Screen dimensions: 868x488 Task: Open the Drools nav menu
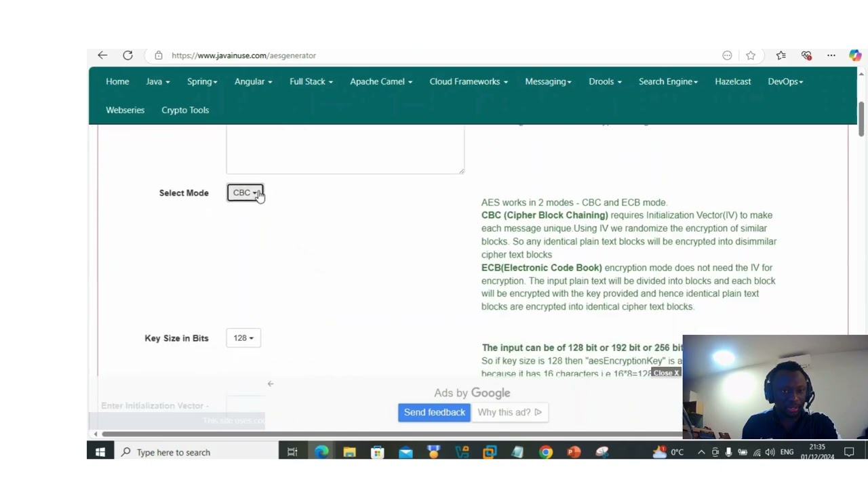pos(605,81)
